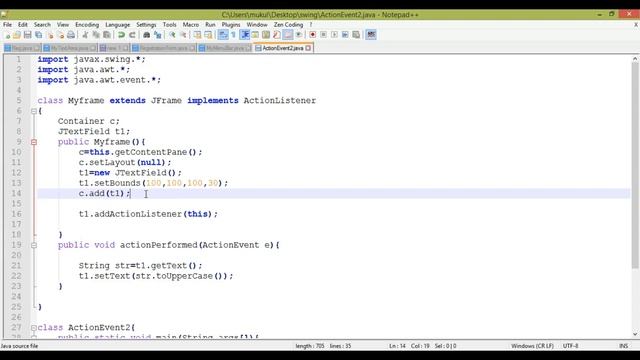
Task: Open the Settings menu
Action: click(x=146, y=25)
